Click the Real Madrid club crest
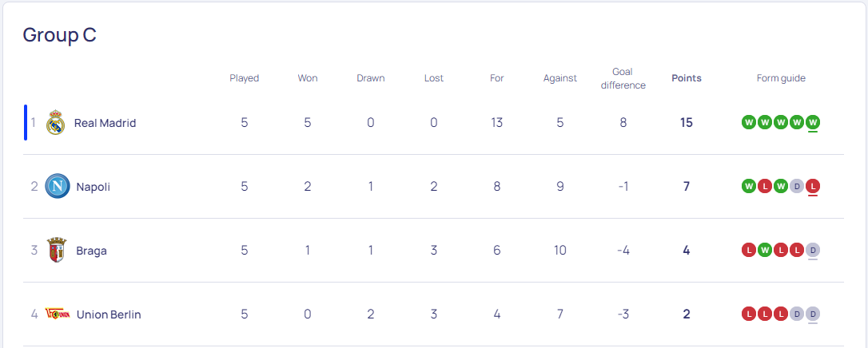 (55, 123)
